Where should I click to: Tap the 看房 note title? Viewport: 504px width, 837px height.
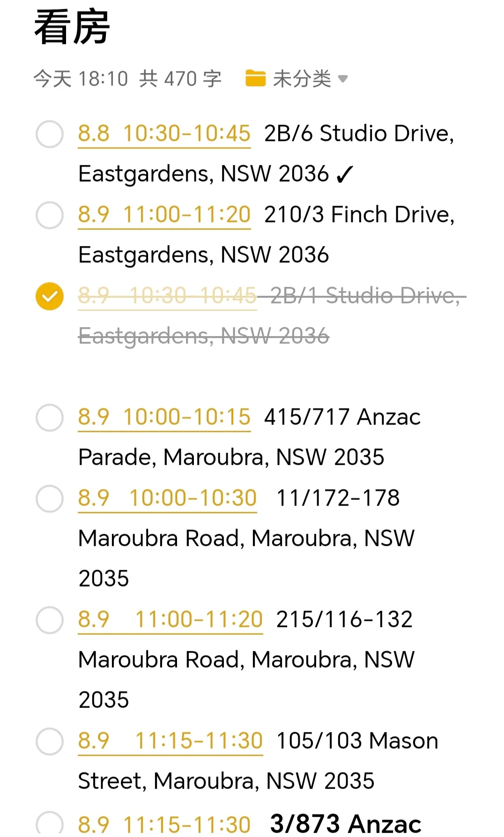pos(72,27)
